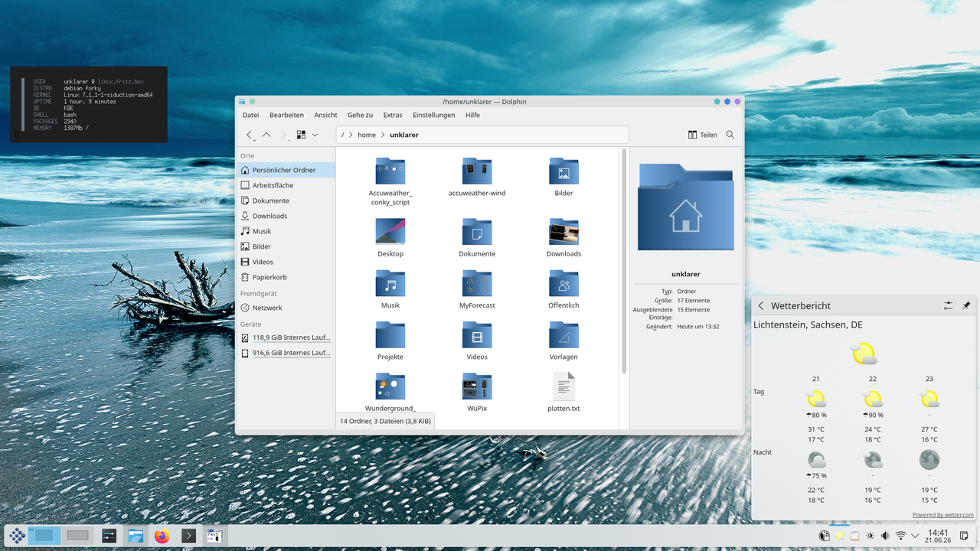Open the search magnifier in Dolphin
Image resolution: width=980 pixels, height=551 pixels.
pos(730,135)
